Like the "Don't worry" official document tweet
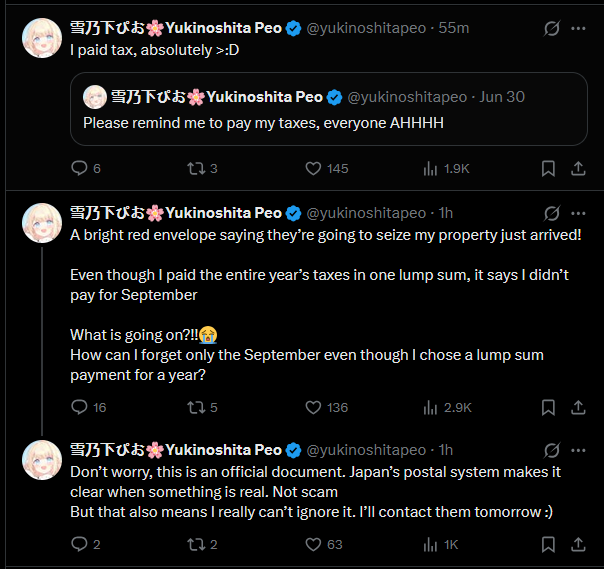Image resolution: width=604 pixels, height=569 pixels. point(312,544)
